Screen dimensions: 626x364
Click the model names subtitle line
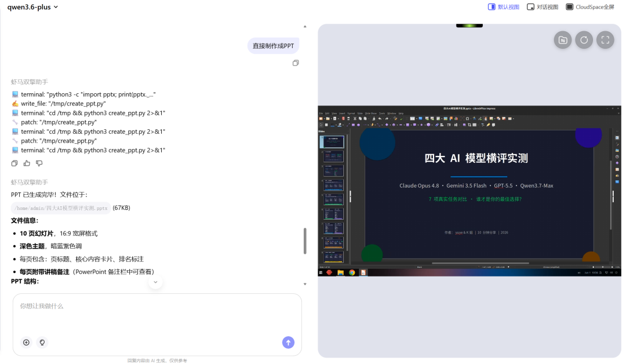(x=476, y=185)
